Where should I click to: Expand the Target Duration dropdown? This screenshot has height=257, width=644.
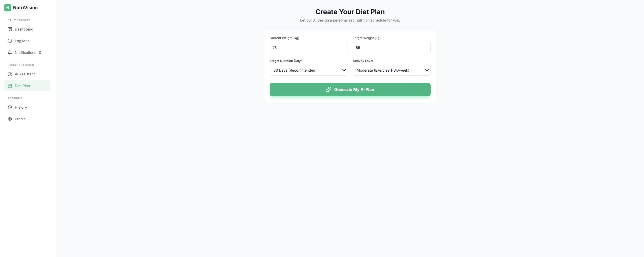coord(308,70)
